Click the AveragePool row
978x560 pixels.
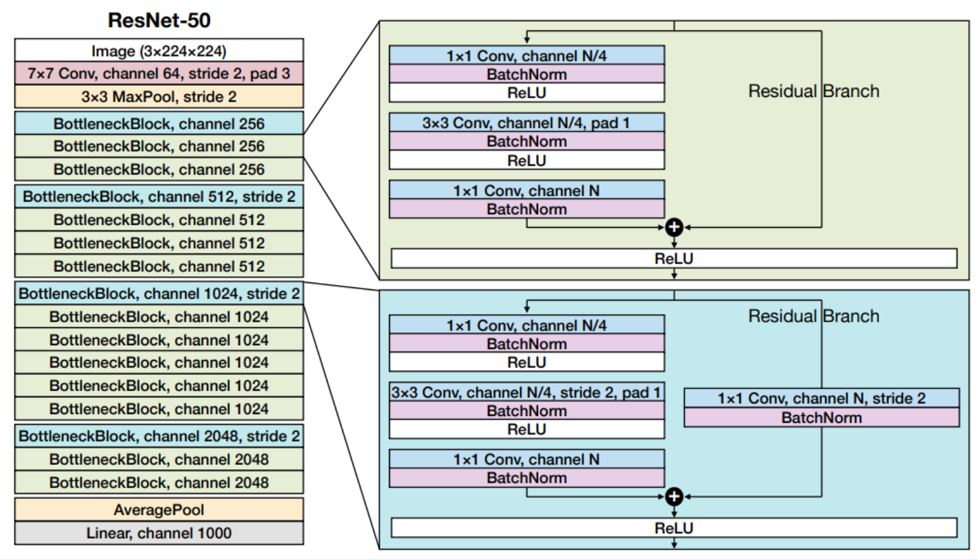click(x=159, y=510)
